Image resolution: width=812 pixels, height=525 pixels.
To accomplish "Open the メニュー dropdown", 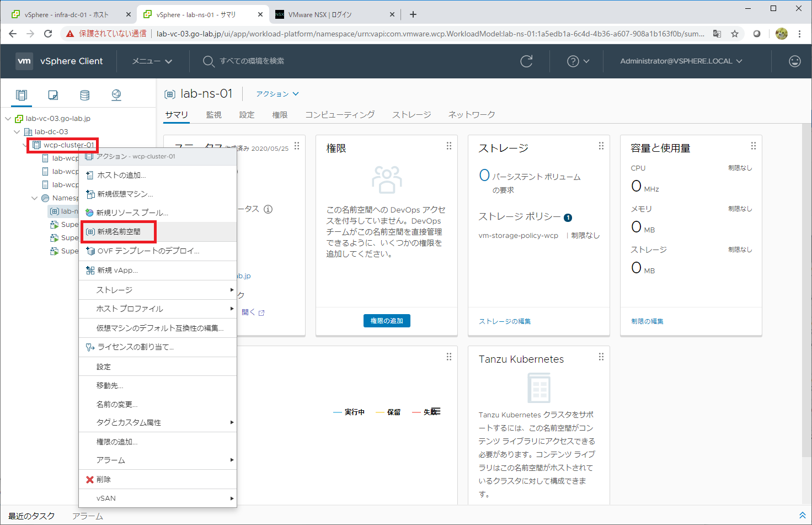I will (152, 61).
